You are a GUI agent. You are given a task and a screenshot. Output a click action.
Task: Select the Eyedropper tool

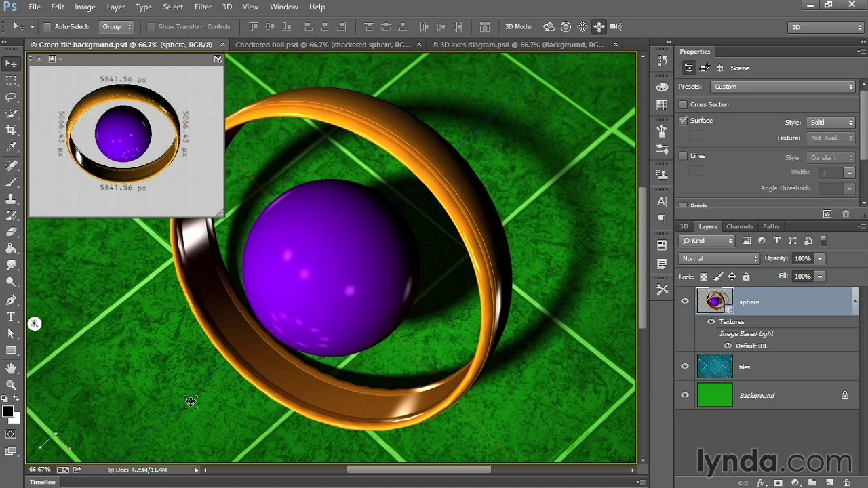click(x=11, y=147)
